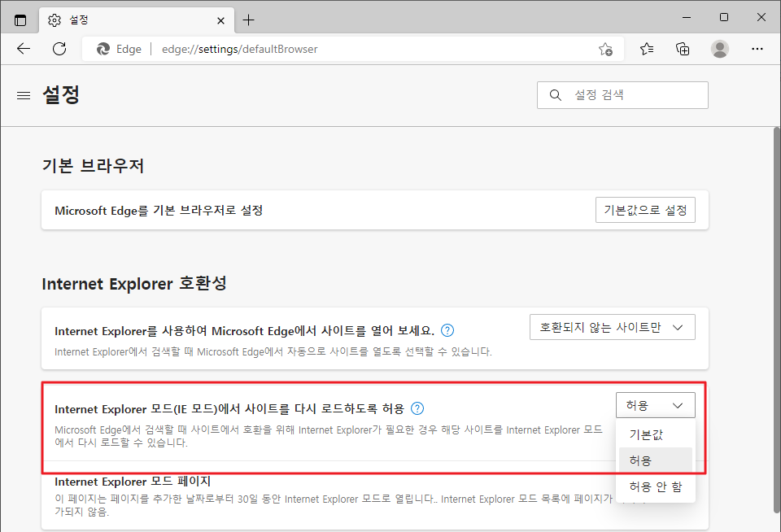This screenshot has height=532, width=781.
Task: Click the Internet Explorer 호환성 heading
Action: (134, 283)
